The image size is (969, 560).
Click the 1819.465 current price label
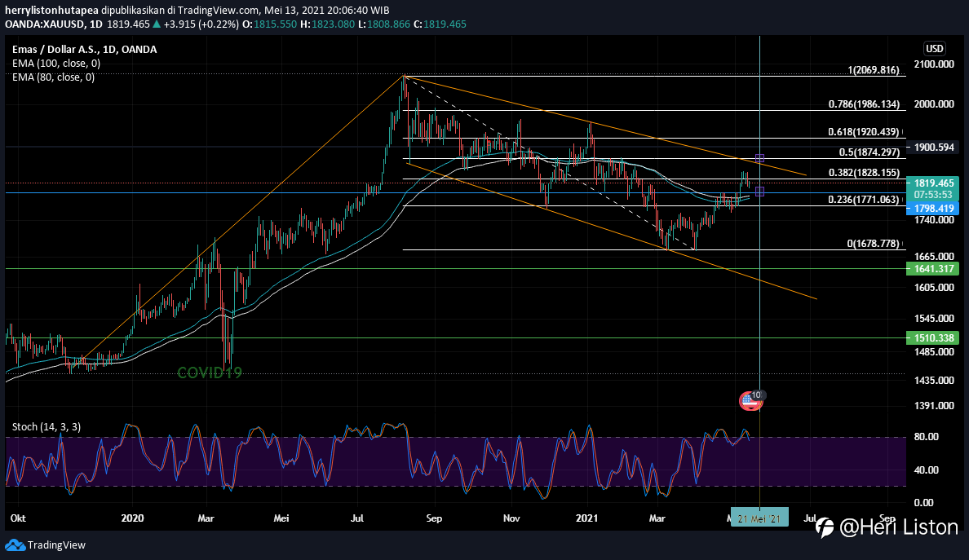[934, 183]
